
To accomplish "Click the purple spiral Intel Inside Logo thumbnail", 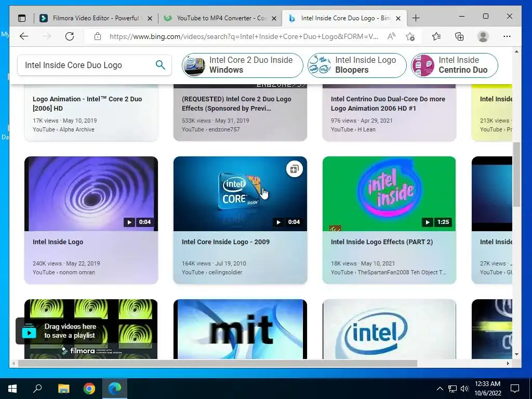I will (91, 194).
